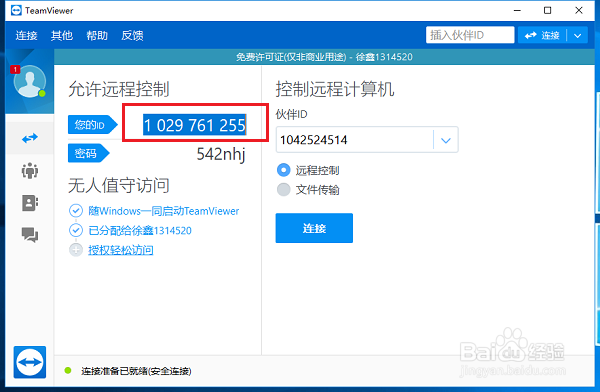Click the top toolbar 连接 button
600x392 pixels.
tap(542, 36)
